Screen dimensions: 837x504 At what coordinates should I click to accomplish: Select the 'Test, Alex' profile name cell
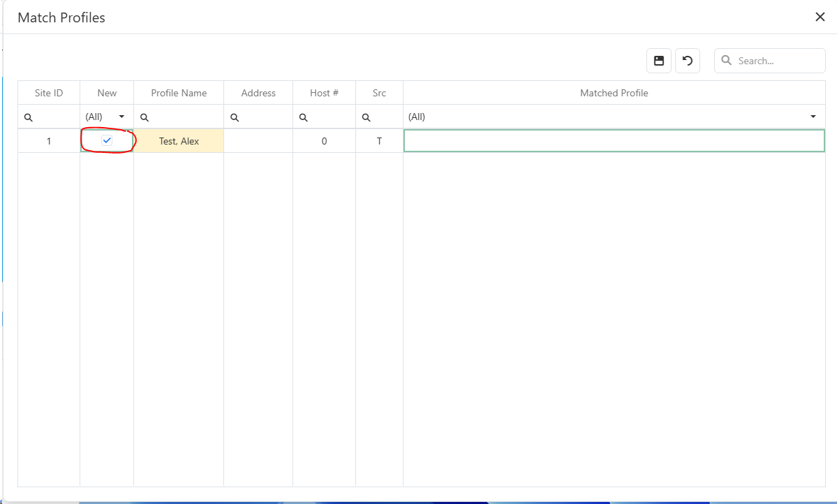[179, 141]
